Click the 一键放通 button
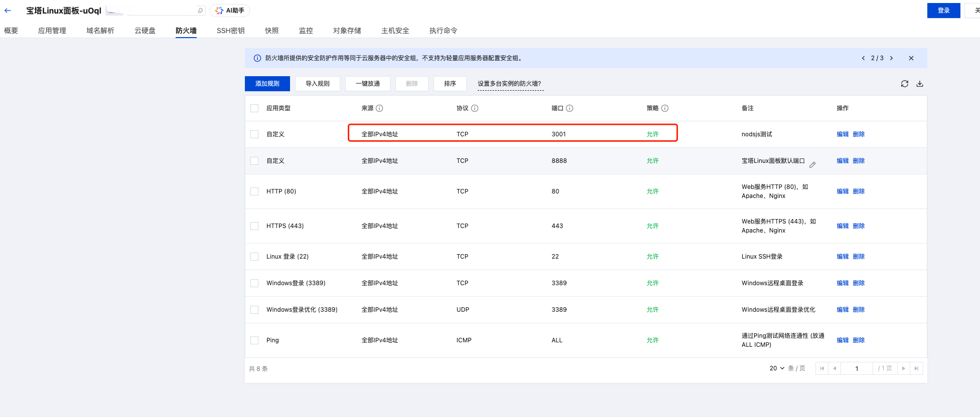This screenshot has width=980, height=417. tap(368, 84)
